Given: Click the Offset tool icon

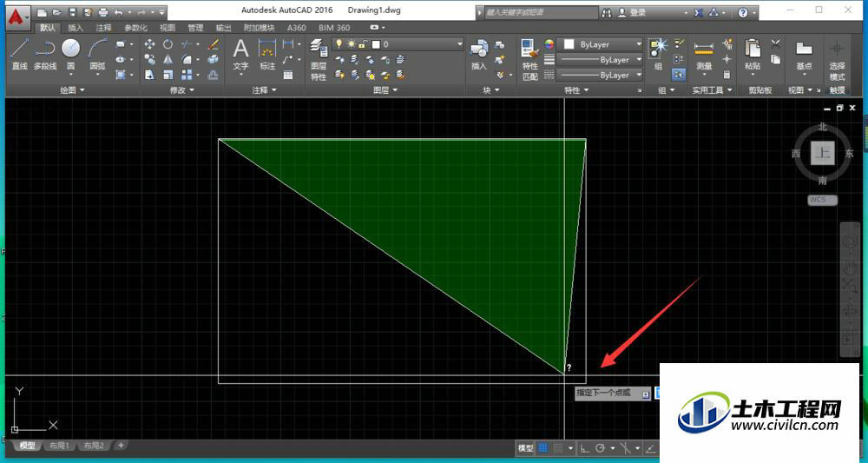Looking at the screenshot, I should [213, 74].
